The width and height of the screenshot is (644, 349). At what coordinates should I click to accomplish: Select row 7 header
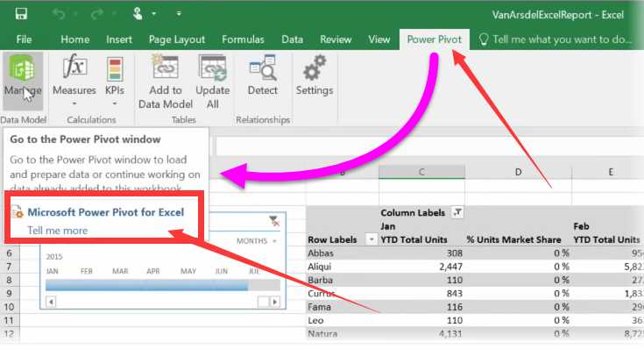point(9,267)
